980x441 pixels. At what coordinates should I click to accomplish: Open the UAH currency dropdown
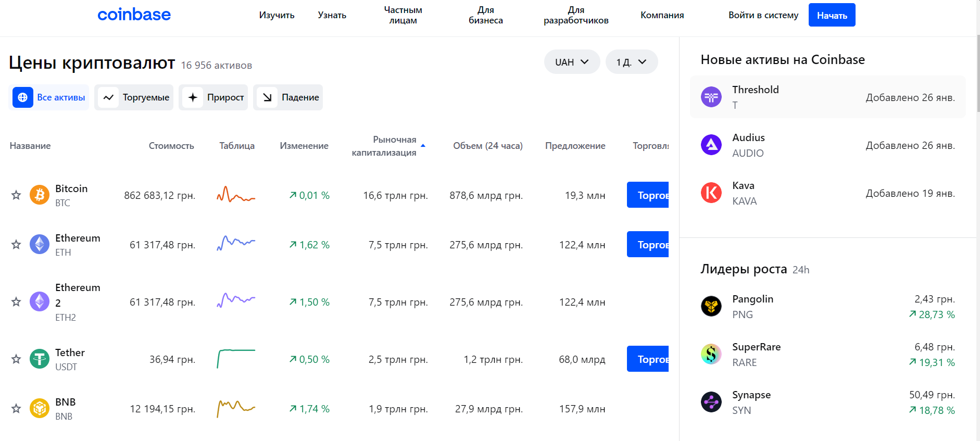[x=572, y=62]
